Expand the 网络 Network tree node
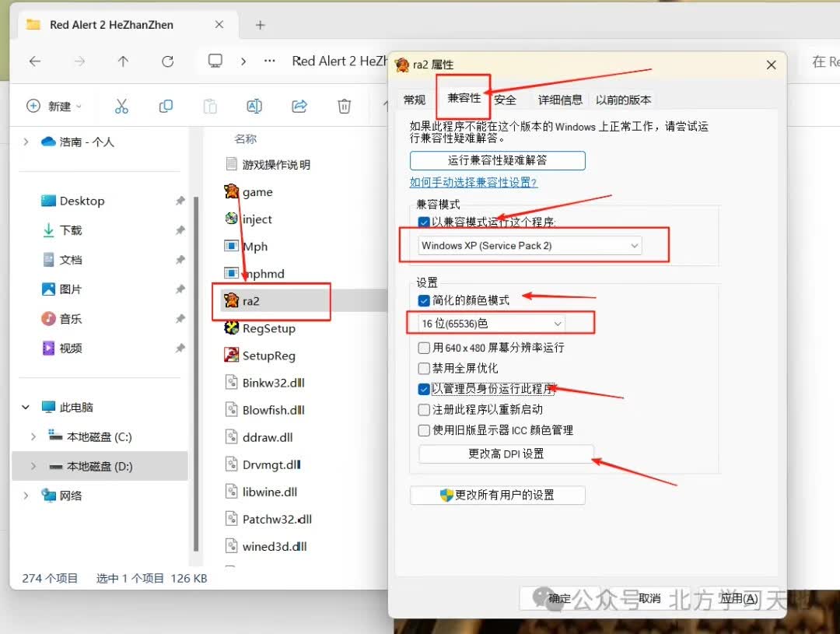 [x=26, y=496]
